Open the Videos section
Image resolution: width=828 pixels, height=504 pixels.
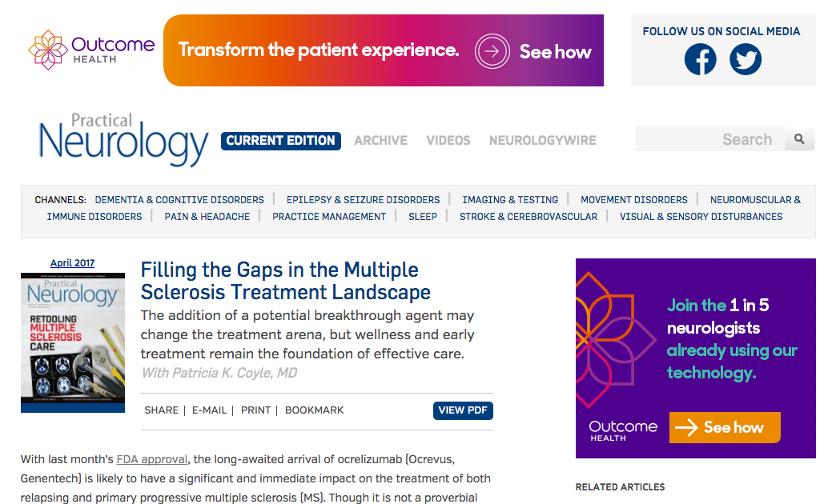coord(448,141)
